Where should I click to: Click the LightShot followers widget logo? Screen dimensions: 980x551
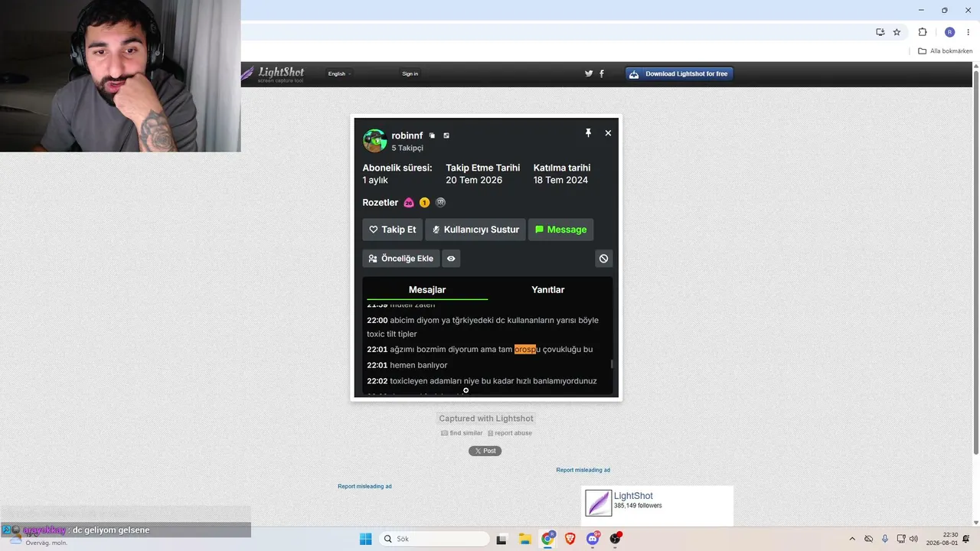pyautogui.click(x=599, y=503)
